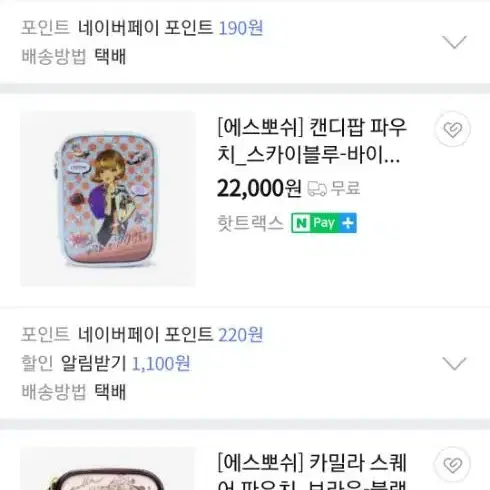Open the 핫트랙스 seller link
Image resolution: width=490 pixels, height=490 pixels.
point(250,223)
